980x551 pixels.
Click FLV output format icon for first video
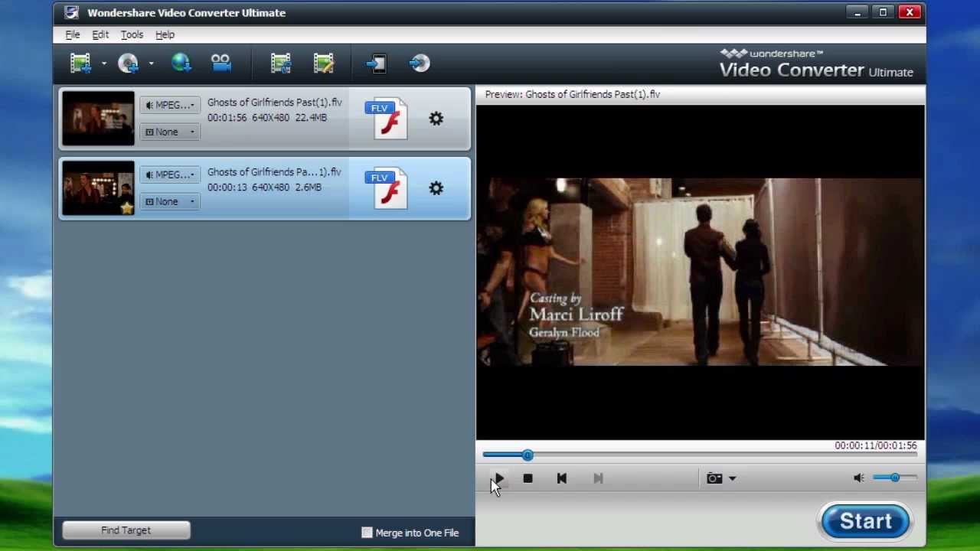(387, 119)
